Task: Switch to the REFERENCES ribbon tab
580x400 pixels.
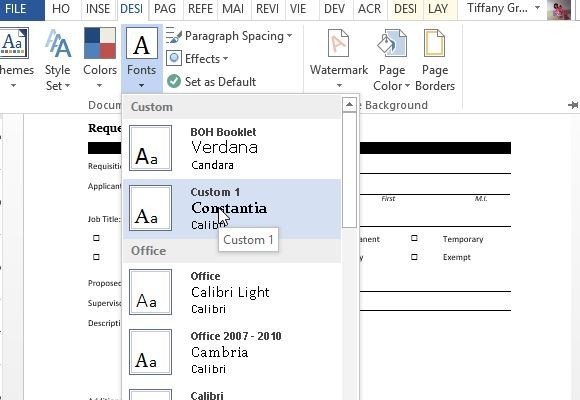Action: (x=200, y=9)
